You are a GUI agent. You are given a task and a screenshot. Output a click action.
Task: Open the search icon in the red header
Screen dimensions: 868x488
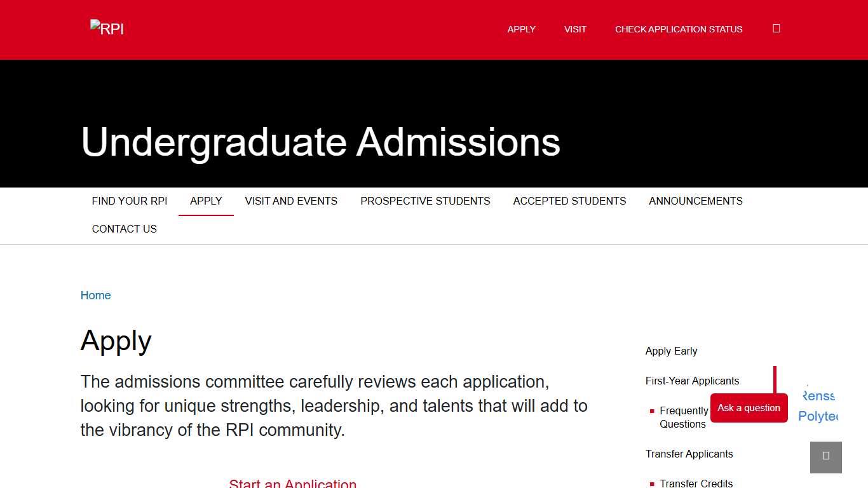pyautogui.click(x=776, y=29)
